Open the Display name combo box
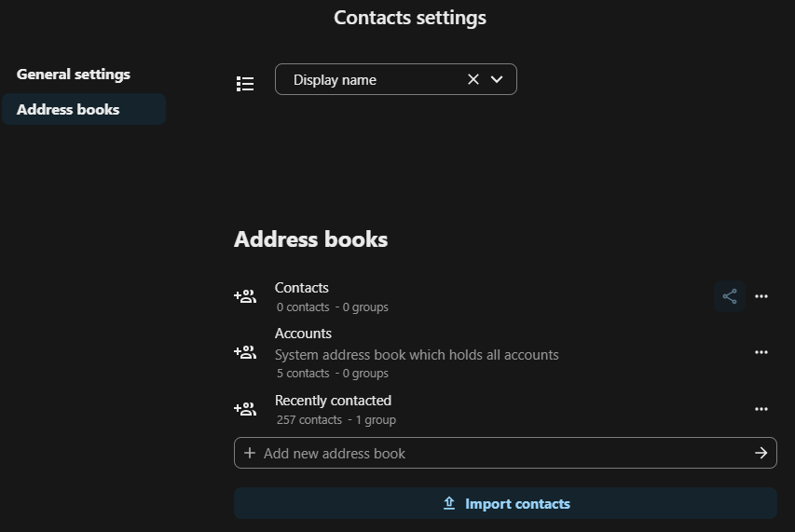Viewport: 795px width, 532px height. [373, 80]
